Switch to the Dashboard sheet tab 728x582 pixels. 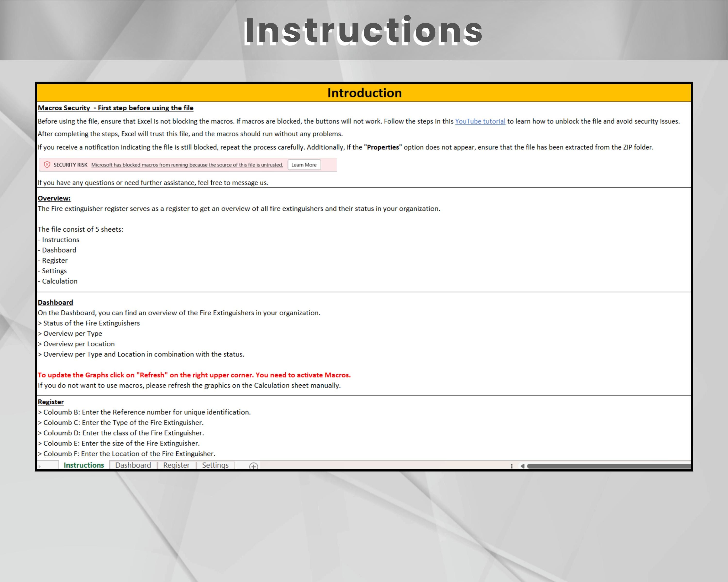[x=133, y=465]
